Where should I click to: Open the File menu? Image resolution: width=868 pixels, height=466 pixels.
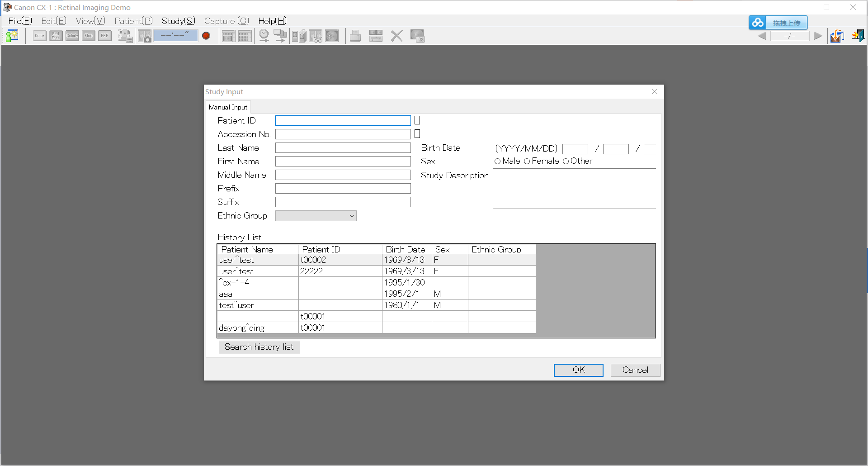pyautogui.click(x=20, y=21)
